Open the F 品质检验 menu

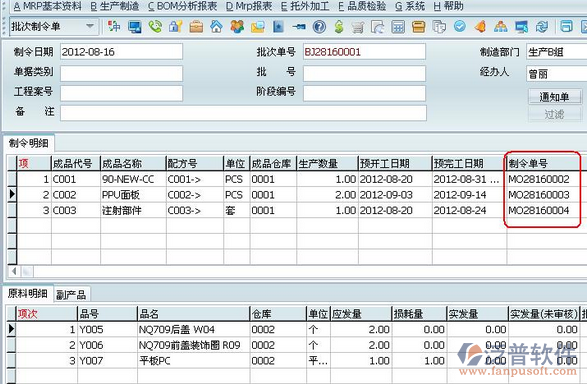[x=362, y=6]
